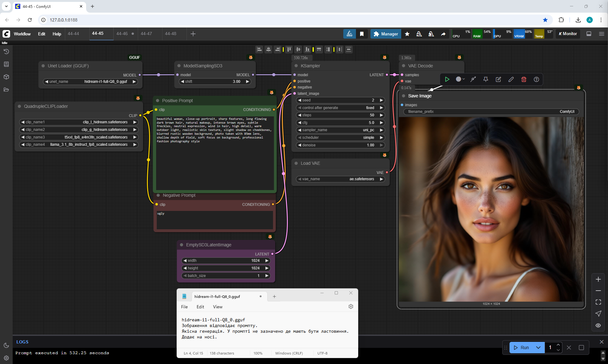Toggle bottom panel visibility
608x364 pixels.
pos(589,34)
